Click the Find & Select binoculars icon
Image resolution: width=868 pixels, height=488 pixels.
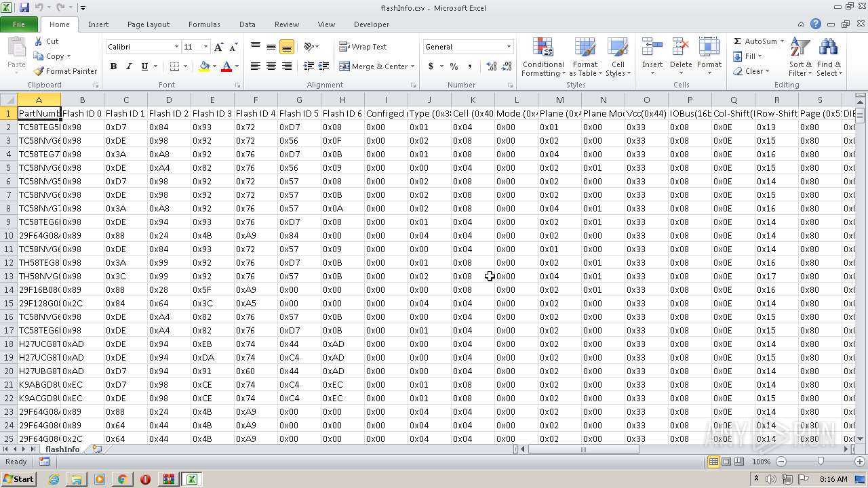(x=828, y=57)
